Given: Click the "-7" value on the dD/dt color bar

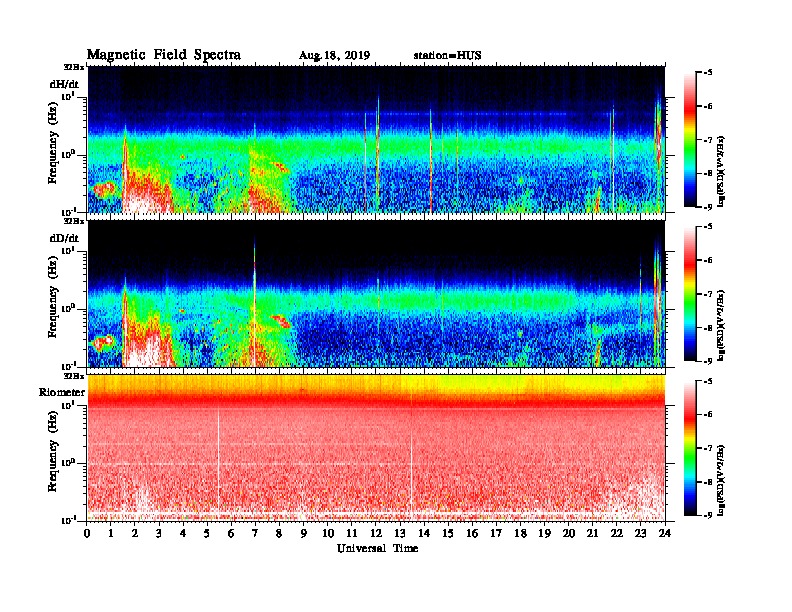Looking at the screenshot, I should pyautogui.click(x=708, y=294).
